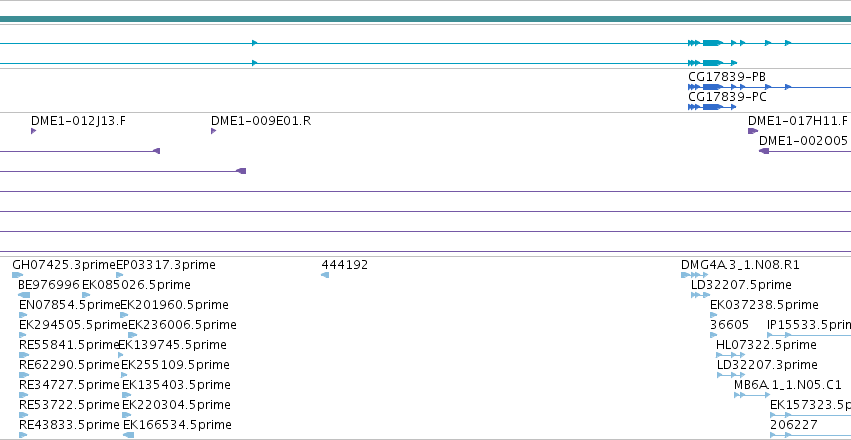851x440 pixels.
Task: Select the BE976996 EST label
Action: 49,285
